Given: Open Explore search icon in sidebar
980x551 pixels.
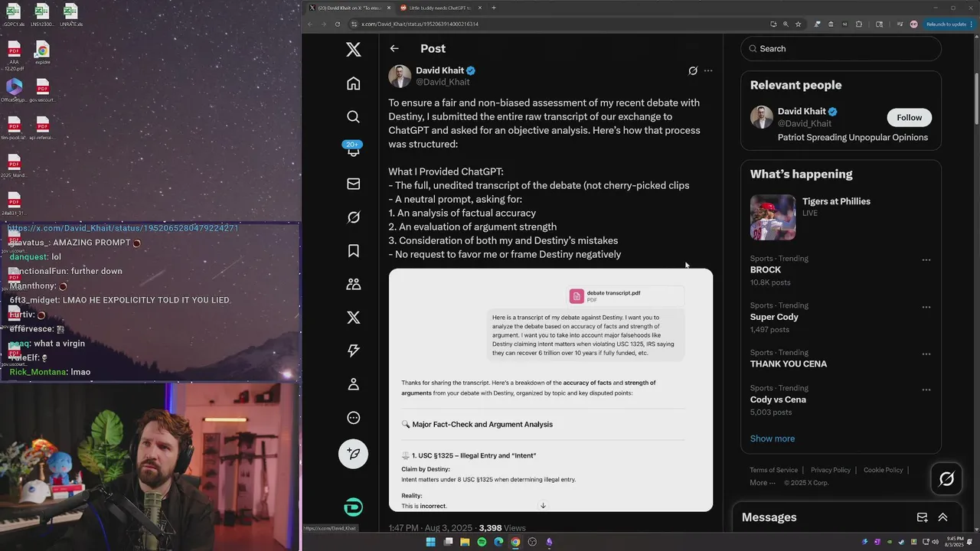Looking at the screenshot, I should pyautogui.click(x=353, y=116).
